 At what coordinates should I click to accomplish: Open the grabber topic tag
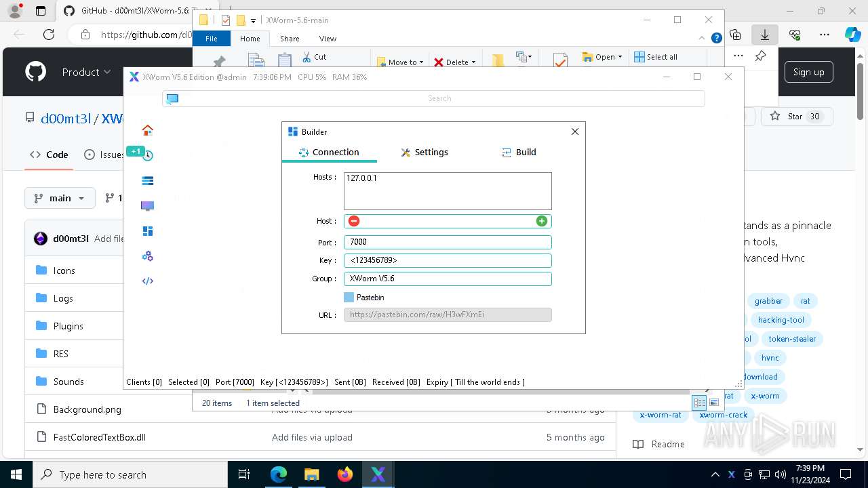coord(768,301)
